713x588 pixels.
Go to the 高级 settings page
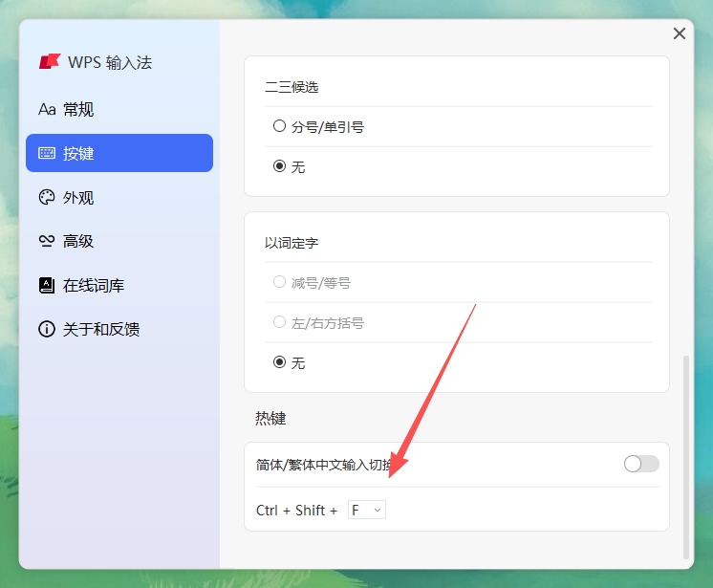tap(119, 241)
